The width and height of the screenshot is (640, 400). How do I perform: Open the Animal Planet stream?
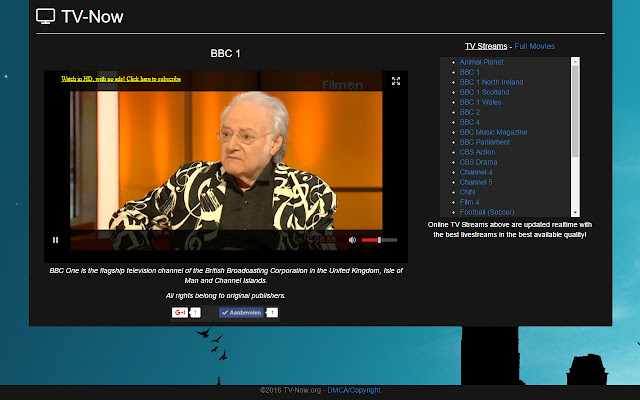point(481,62)
